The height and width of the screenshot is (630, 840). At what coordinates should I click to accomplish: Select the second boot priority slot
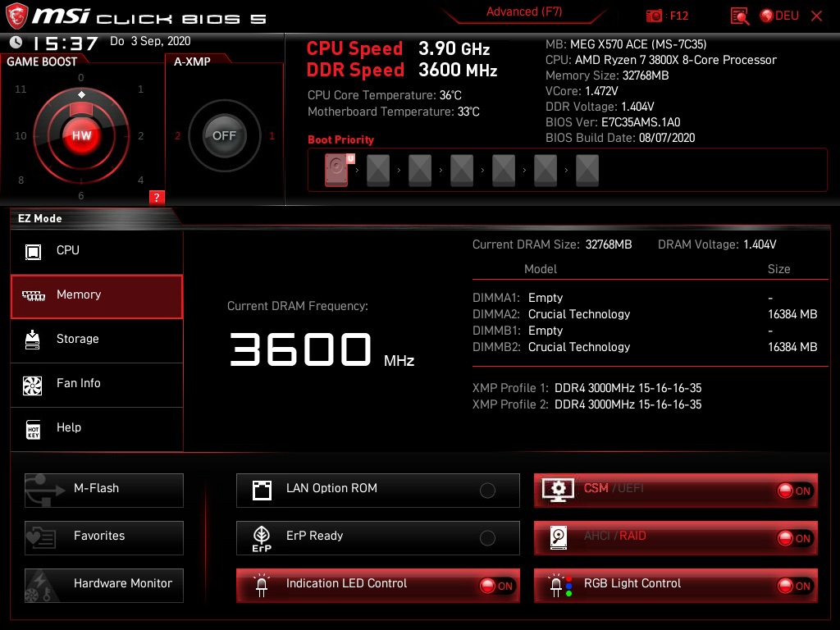[378, 170]
